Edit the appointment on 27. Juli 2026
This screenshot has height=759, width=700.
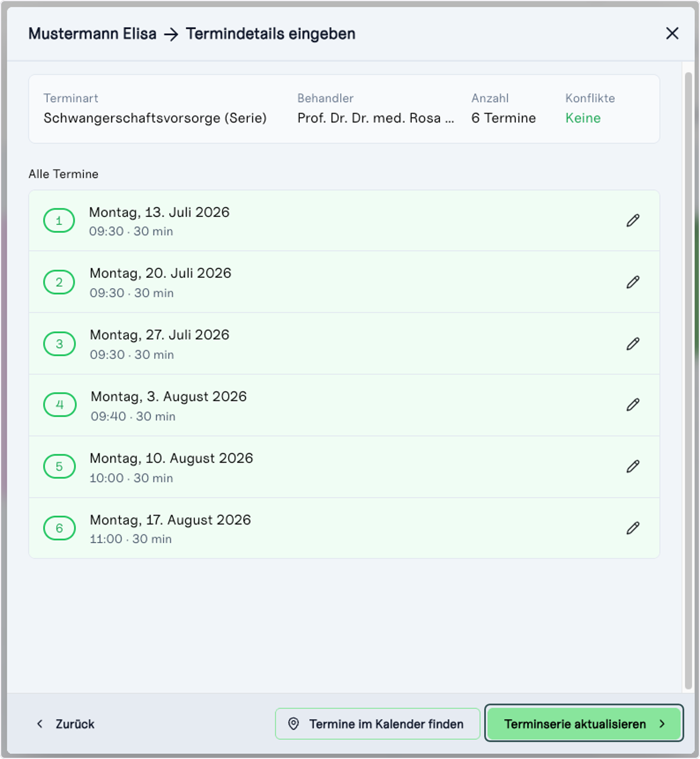[633, 344]
